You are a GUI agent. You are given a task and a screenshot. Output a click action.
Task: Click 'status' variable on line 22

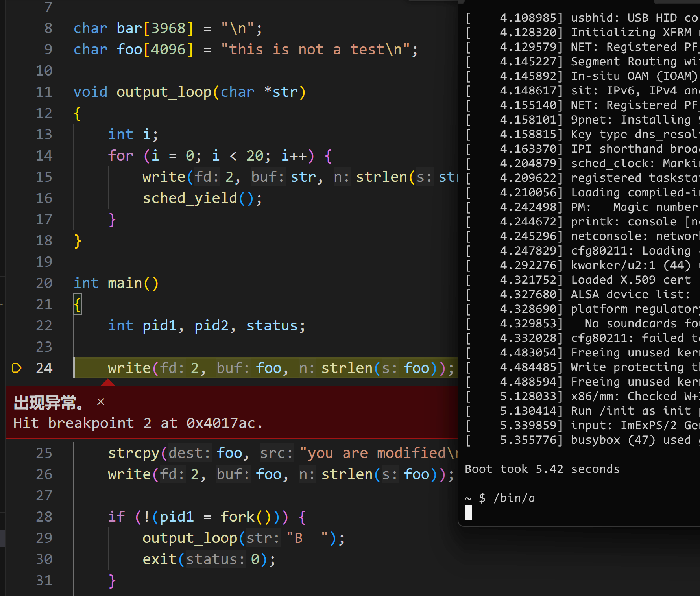[272, 326]
